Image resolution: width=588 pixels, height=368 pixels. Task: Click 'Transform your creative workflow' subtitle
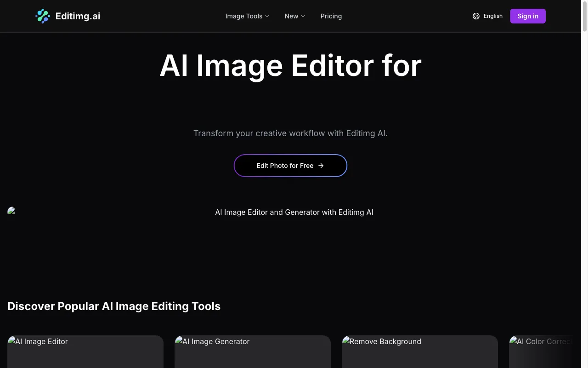pos(290,133)
